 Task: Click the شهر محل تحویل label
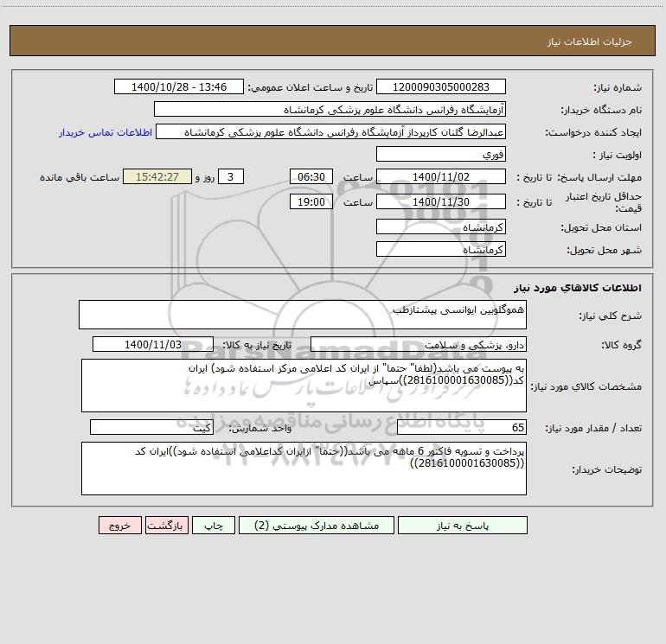(x=604, y=250)
